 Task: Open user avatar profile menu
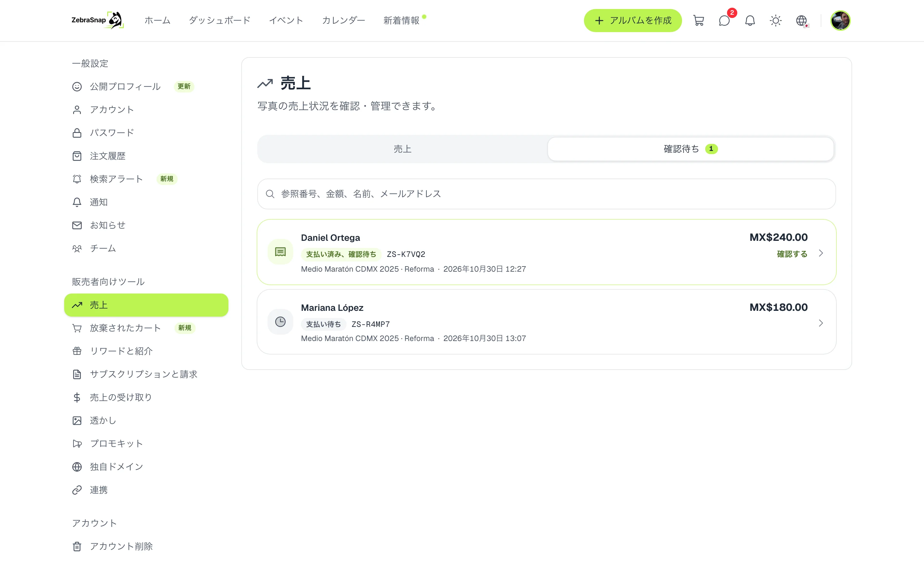(840, 21)
